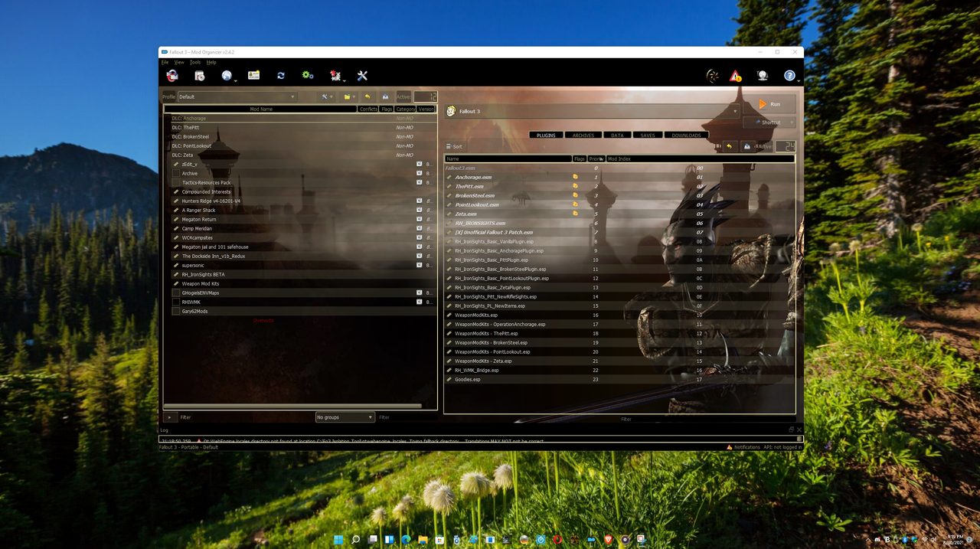The image size is (980, 549).
Task: Open the View menu
Action: click(179, 62)
